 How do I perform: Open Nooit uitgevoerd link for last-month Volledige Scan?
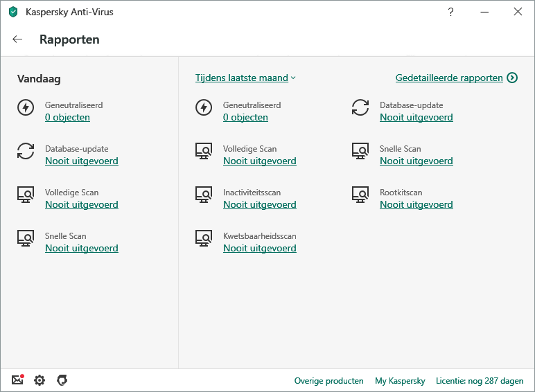(x=260, y=161)
